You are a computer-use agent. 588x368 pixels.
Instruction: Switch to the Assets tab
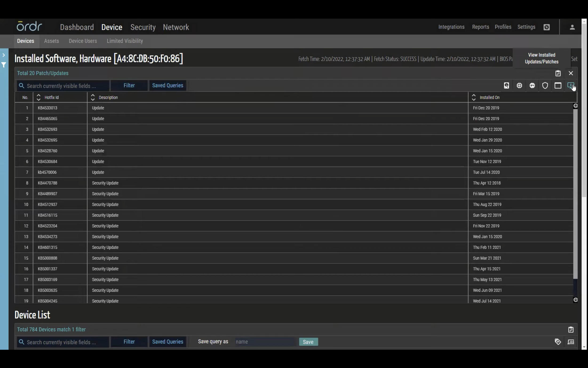(x=51, y=41)
